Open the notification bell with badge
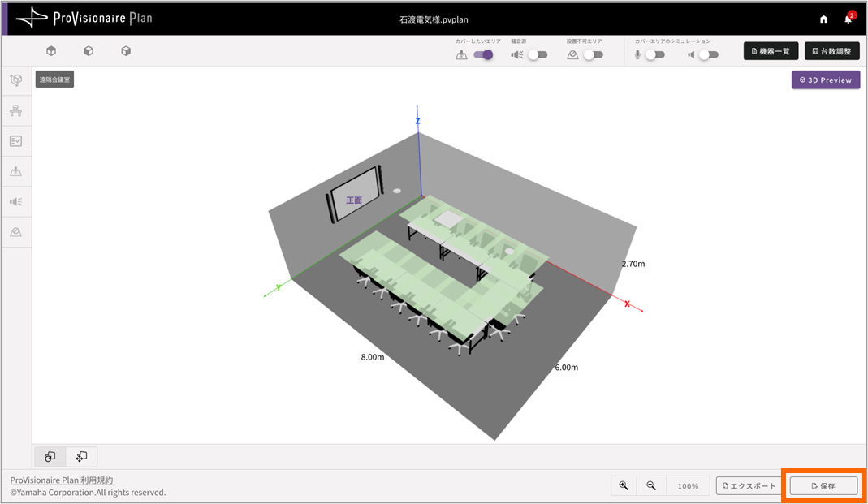Screen dimensions: 868x504 848,19
